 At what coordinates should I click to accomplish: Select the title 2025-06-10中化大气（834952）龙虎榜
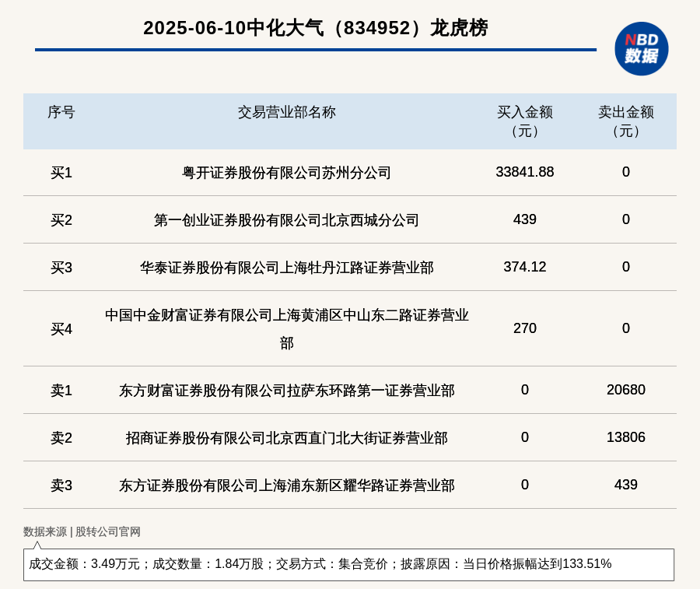316,28
